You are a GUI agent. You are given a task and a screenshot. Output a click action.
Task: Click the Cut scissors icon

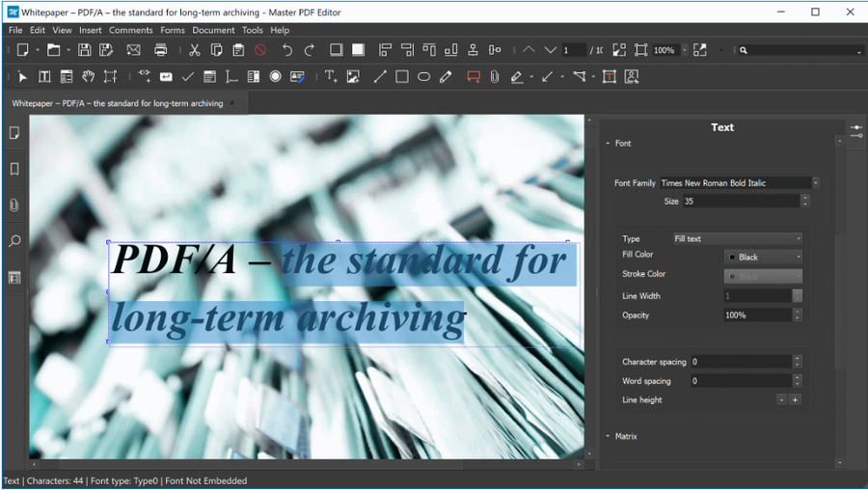(194, 50)
